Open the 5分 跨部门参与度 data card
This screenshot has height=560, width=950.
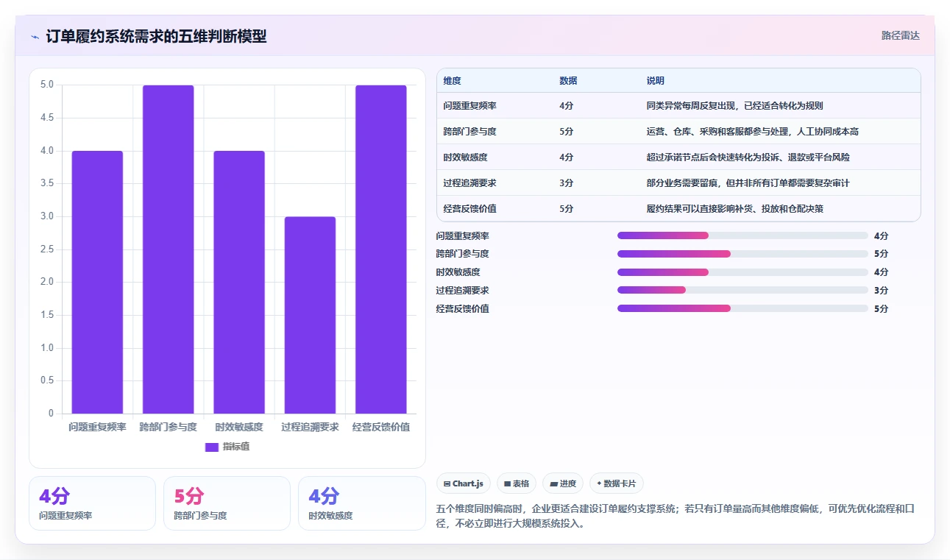[227, 503]
